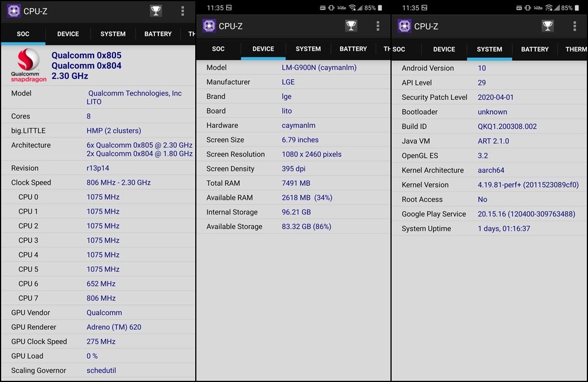Tap the trophy icon in the middle CPU-Z panel
The image size is (588, 382).
point(351,26)
